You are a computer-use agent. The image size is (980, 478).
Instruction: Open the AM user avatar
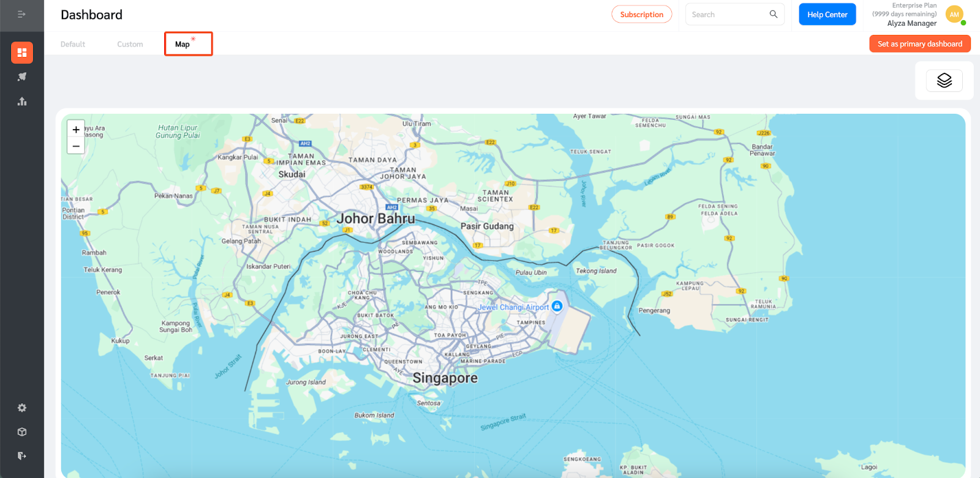(954, 15)
